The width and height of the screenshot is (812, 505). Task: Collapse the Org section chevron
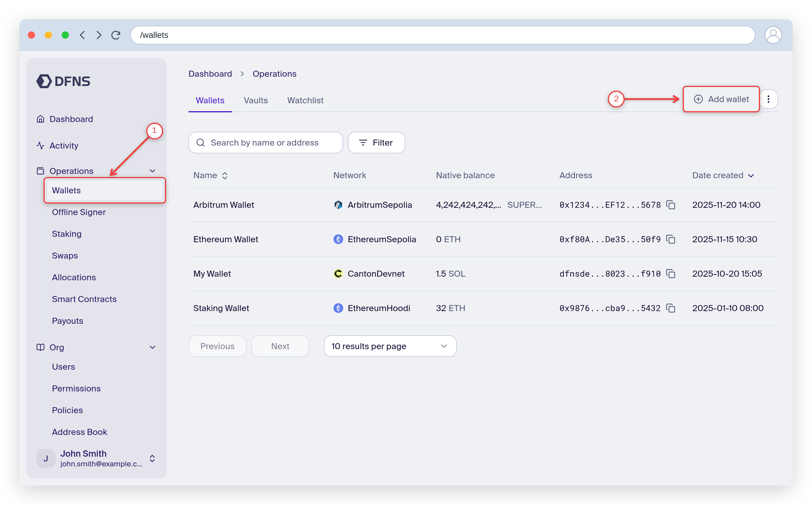tap(153, 347)
